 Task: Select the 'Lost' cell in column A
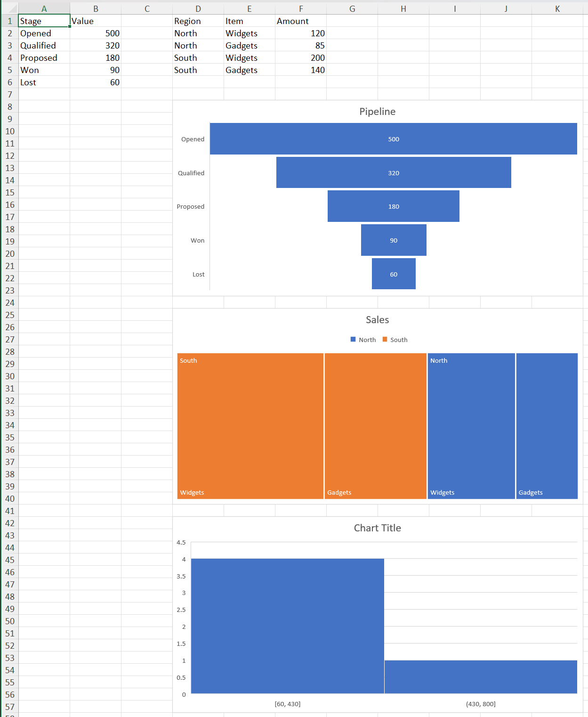click(44, 82)
